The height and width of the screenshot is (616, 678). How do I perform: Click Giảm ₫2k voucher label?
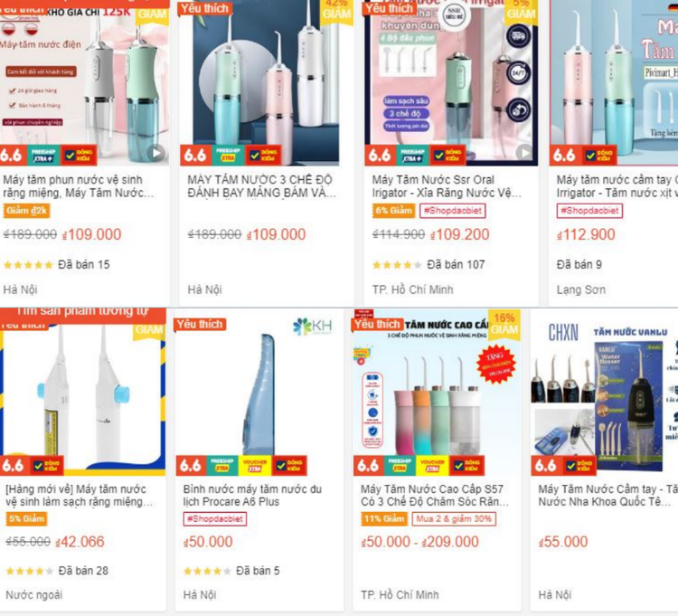point(26,211)
